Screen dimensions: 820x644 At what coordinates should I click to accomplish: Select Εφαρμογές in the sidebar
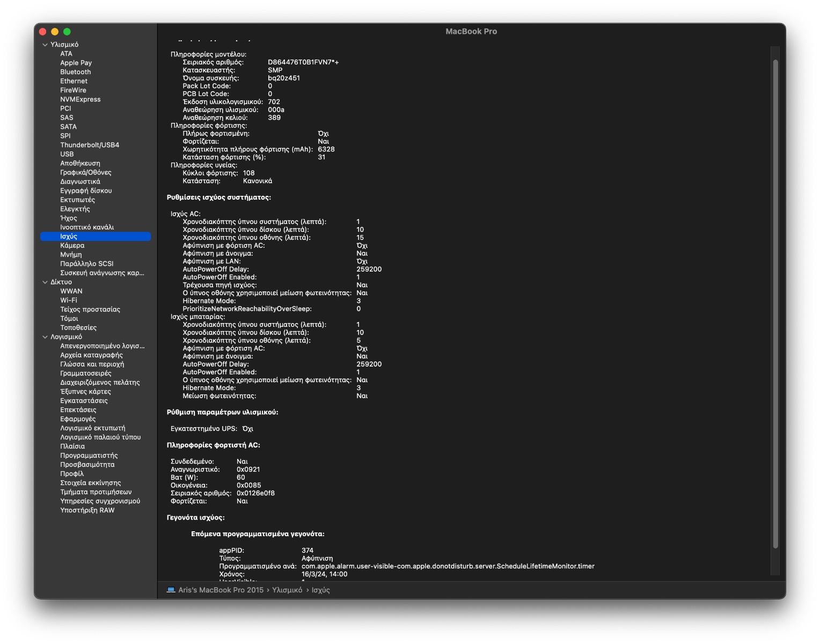[x=78, y=419]
